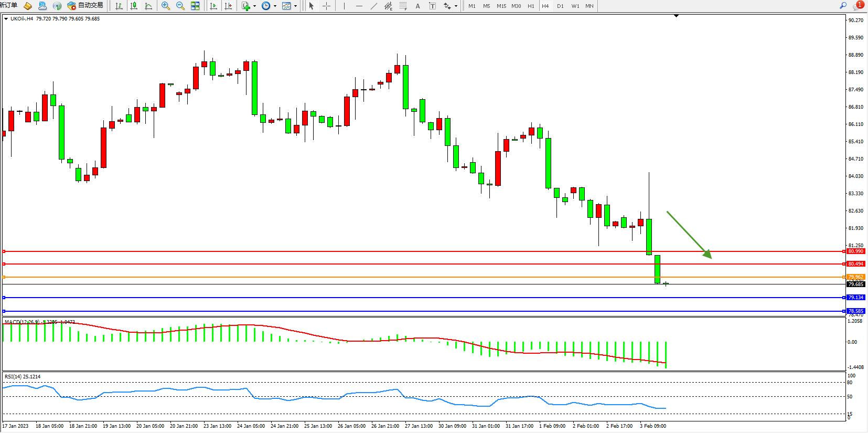The image size is (868, 433).
Task: Expand the periodicity clock dropdown arrow
Action: point(275,6)
